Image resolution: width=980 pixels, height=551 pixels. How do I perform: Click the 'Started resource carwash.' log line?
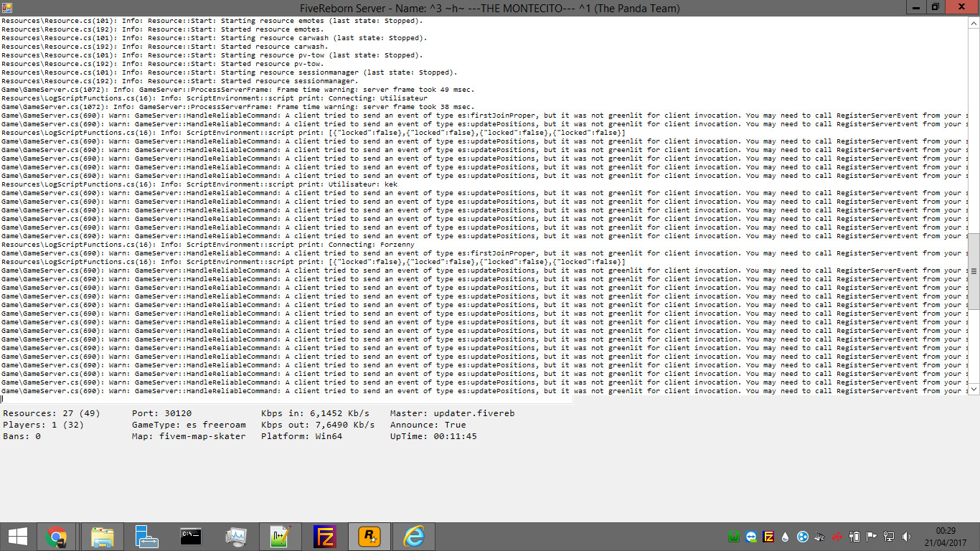(165, 47)
